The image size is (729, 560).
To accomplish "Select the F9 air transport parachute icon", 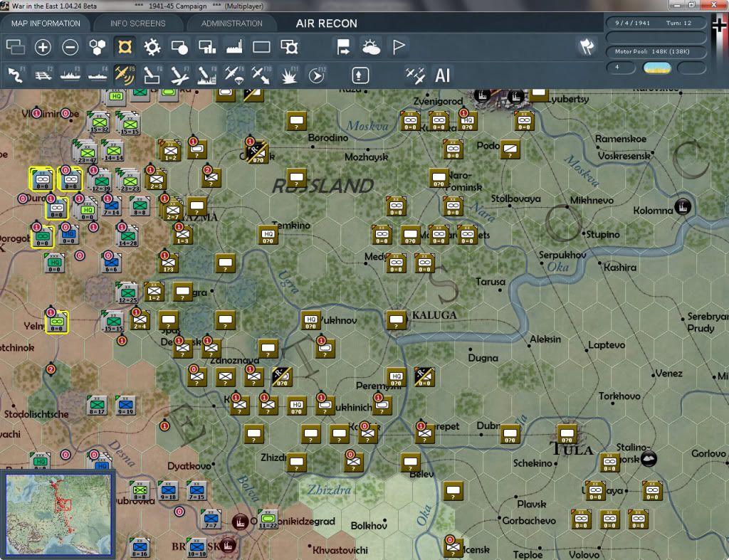I will (x=234, y=75).
